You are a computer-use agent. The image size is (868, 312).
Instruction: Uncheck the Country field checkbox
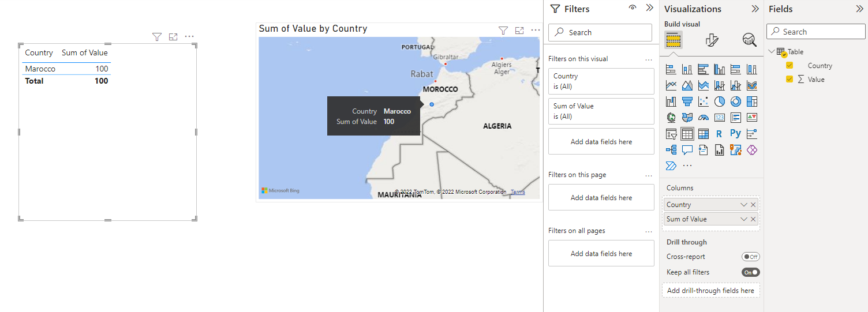tap(790, 65)
